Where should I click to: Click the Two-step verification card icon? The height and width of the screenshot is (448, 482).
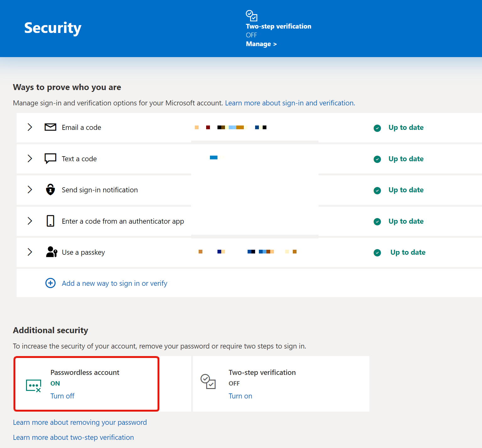208,381
